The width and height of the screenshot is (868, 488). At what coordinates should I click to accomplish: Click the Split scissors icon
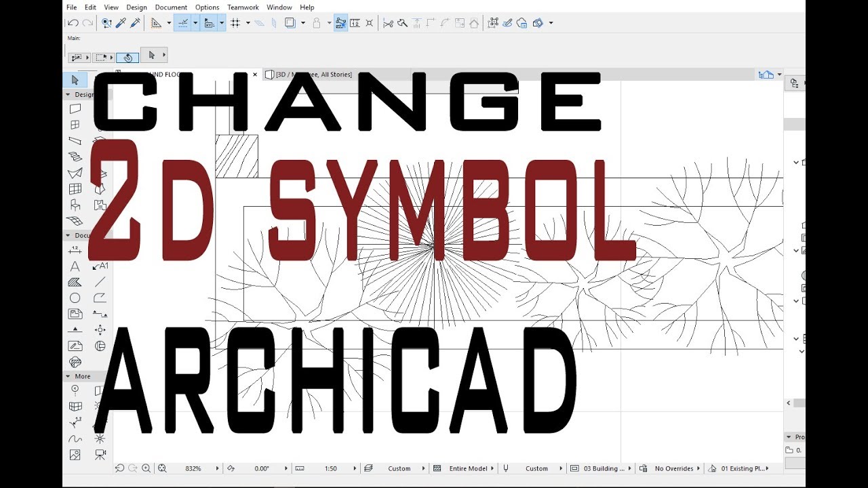388,23
